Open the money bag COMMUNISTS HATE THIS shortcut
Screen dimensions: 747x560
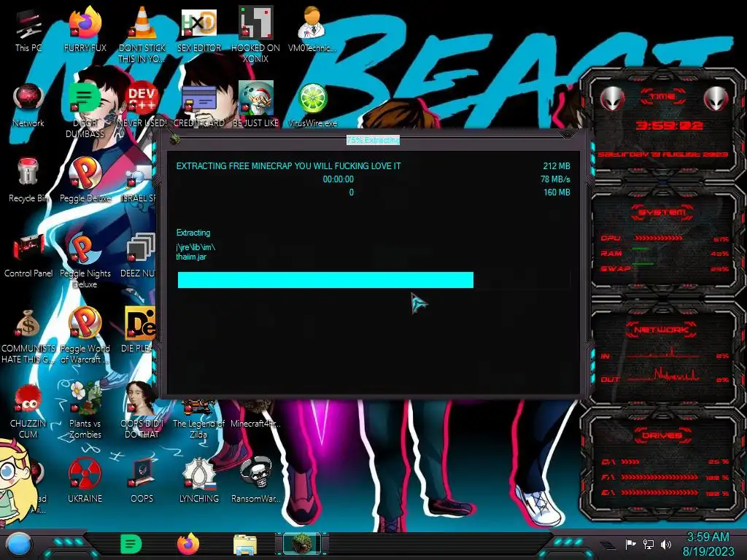click(28, 335)
